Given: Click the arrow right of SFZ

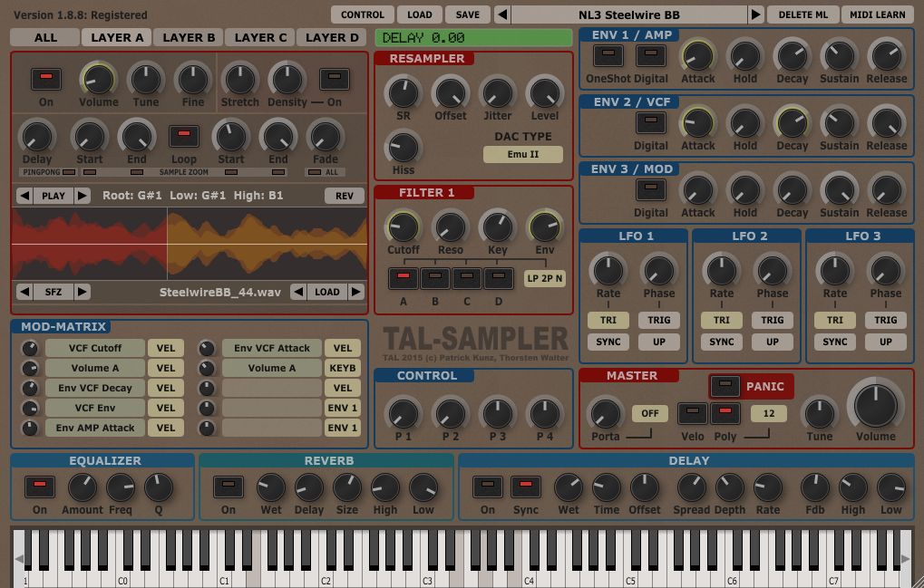Looking at the screenshot, I should click(x=83, y=292).
